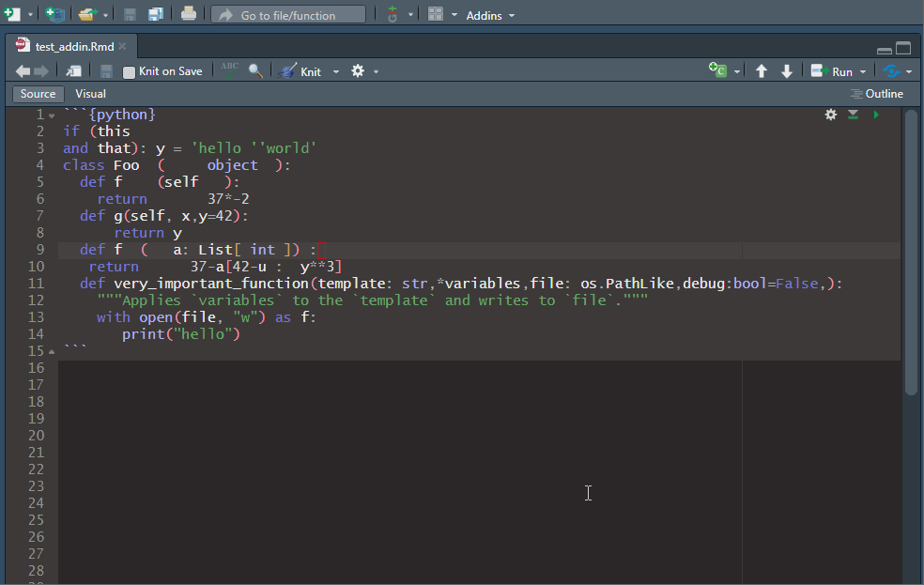This screenshot has height=585, width=924.
Task: Modify chunk options gear in the chunk
Action: pos(831,115)
